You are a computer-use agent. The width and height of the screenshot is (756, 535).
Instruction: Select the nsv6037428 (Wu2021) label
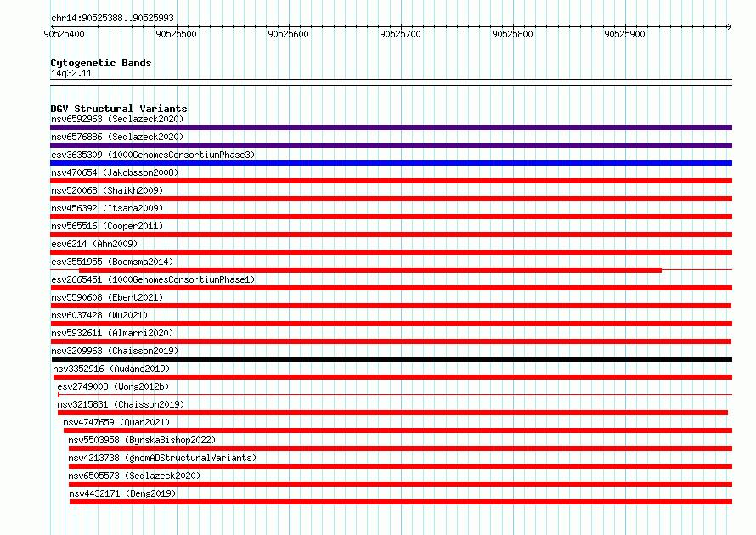pyautogui.click(x=99, y=315)
